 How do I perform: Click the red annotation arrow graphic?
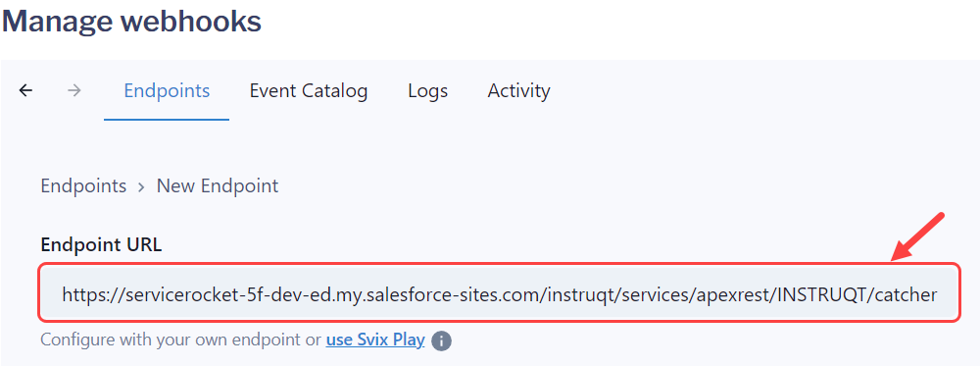917,237
